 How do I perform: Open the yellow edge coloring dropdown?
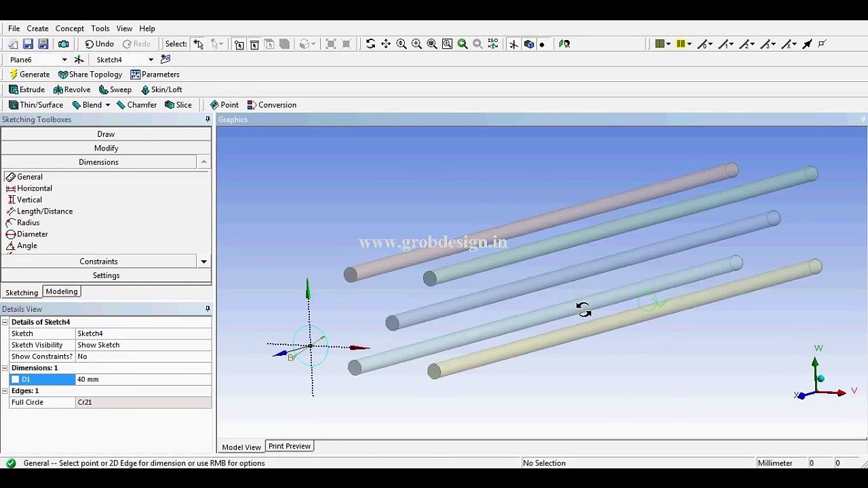689,44
